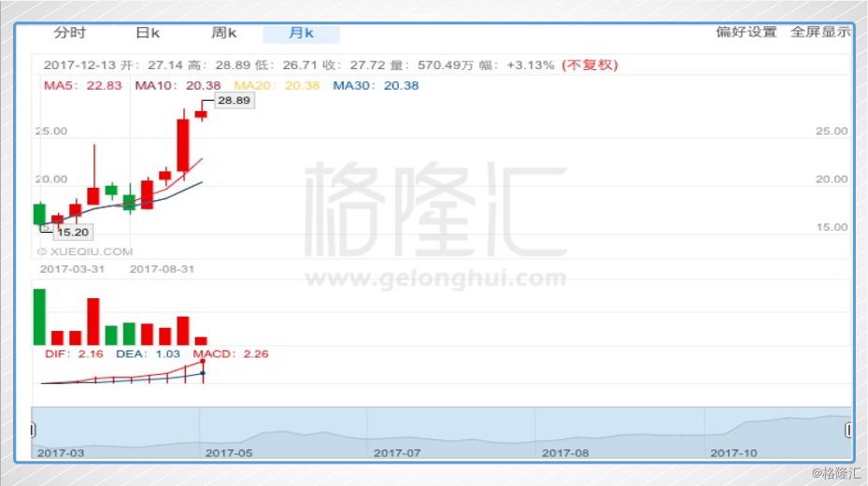Click the 15.20 low price label
Screen dimensions: 868x486
click(x=73, y=232)
